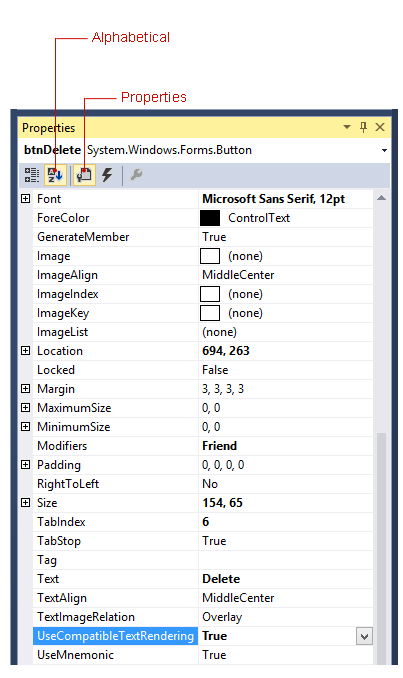Click the ForeColor black color swatch

pos(210,218)
